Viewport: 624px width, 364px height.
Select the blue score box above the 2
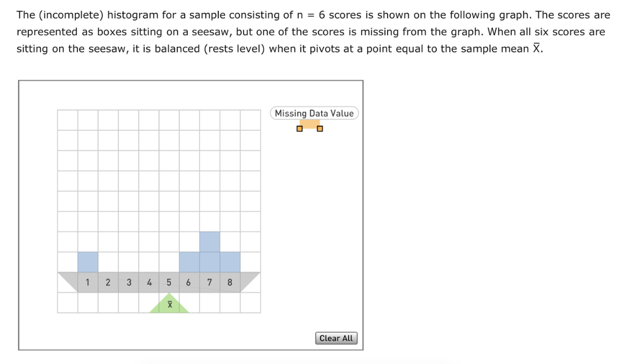[88, 261]
